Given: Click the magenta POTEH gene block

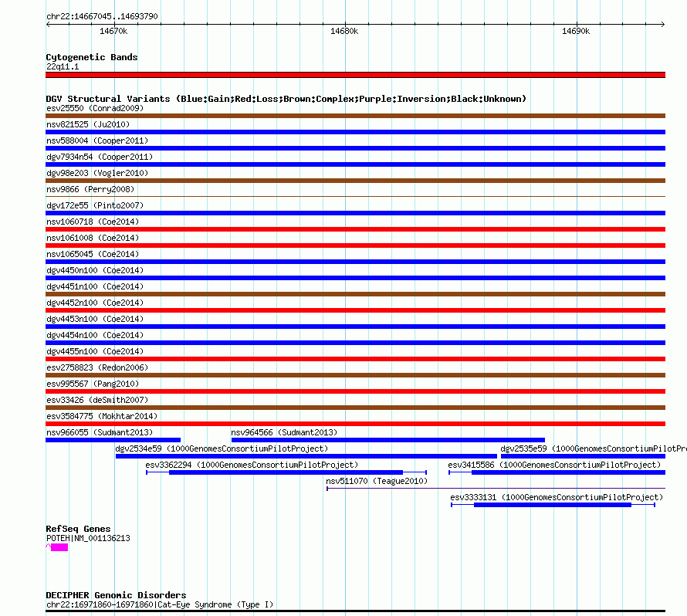Looking at the screenshot, I should click(59, 547).
